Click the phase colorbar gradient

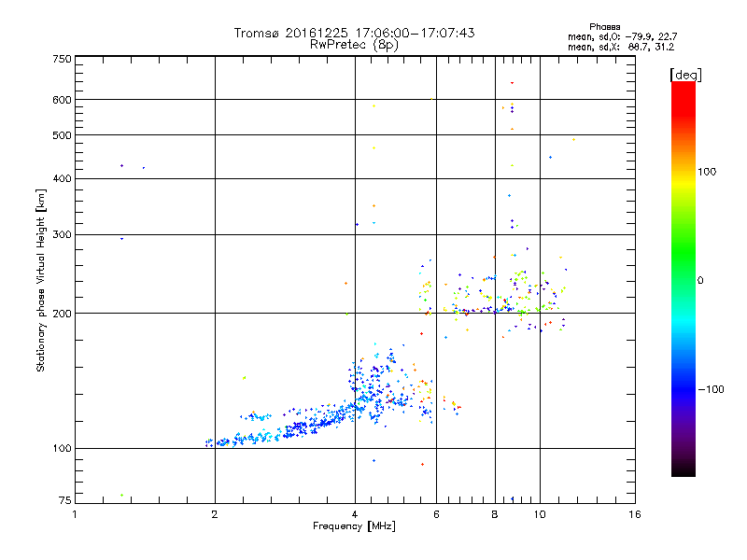(684, 279)
